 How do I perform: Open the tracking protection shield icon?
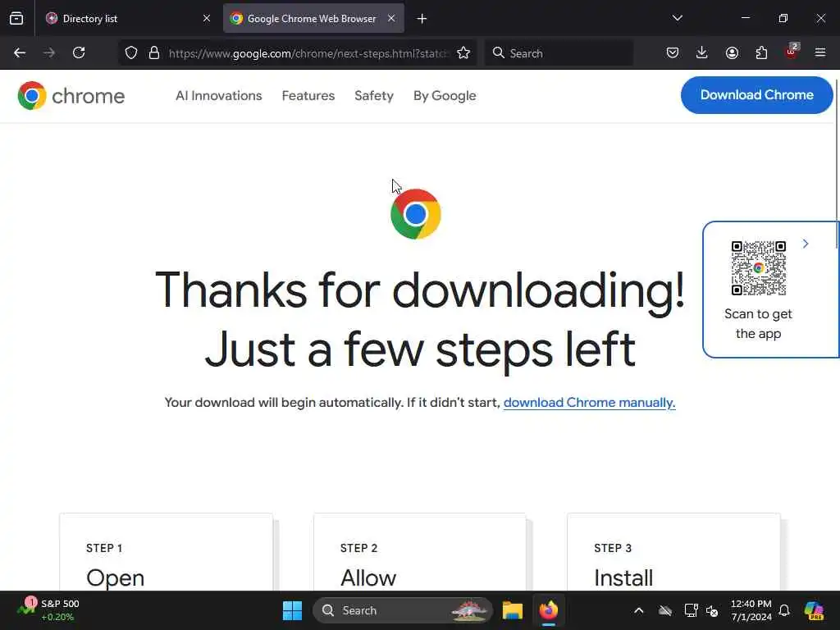coord(131,52)
